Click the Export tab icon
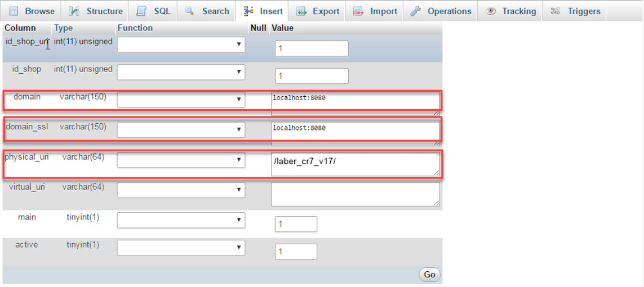 point(301,11)
